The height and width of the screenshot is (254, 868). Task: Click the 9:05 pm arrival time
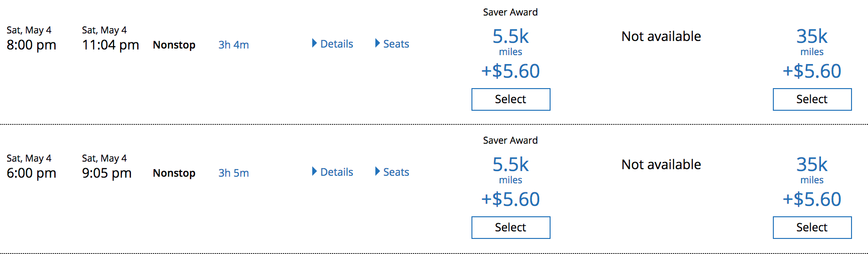[x=107, y=173]
